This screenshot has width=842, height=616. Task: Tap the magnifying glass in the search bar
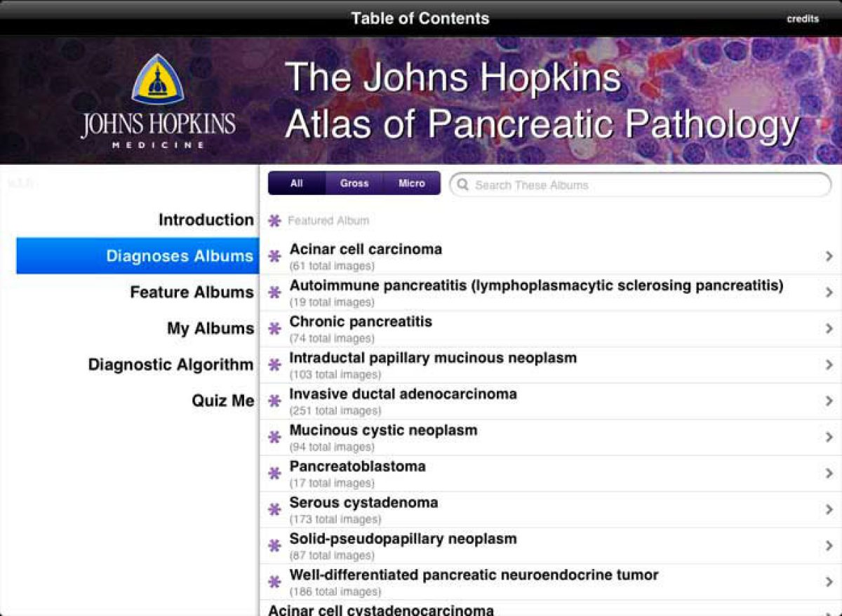463,185
